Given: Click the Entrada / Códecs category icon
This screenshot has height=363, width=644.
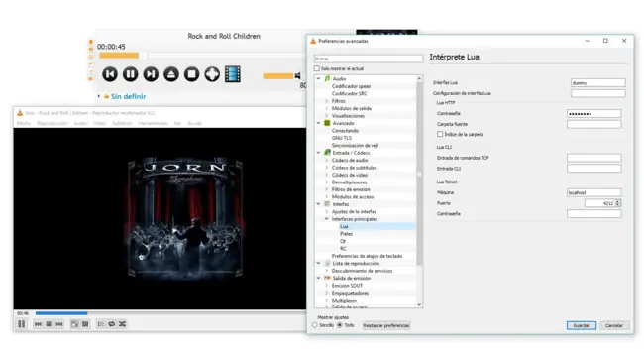Looking at the screenshot, I should (327, 153).
